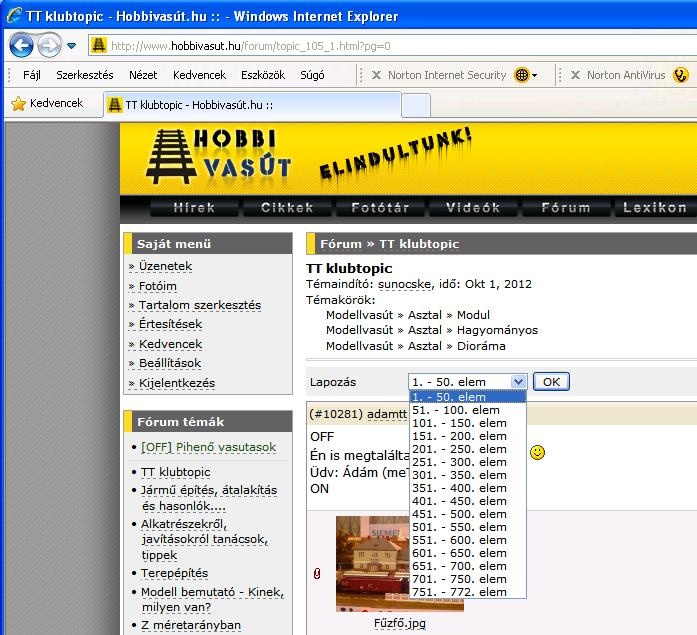Screen dimensions: 697x635
Task: Open the Szerkesztés menu
Action: click(x=84, y=75)
